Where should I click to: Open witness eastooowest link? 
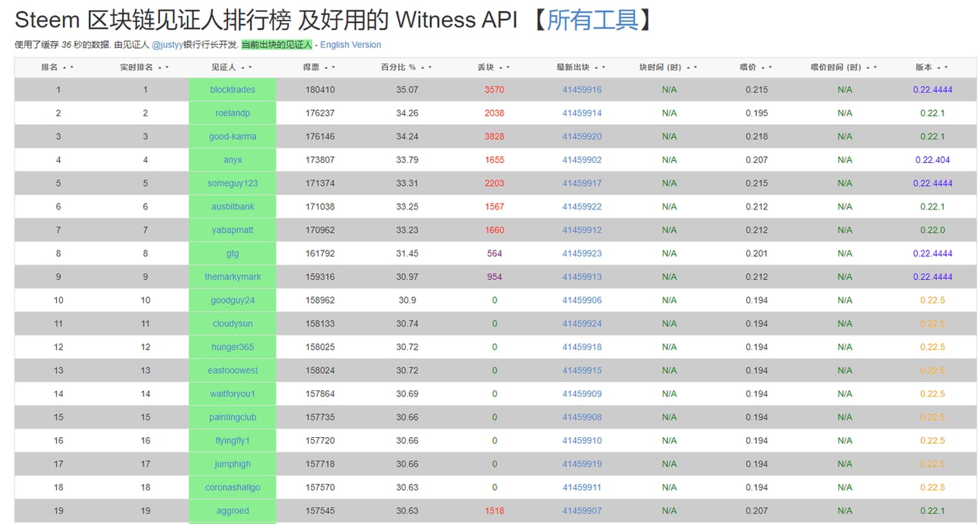[232, 370]
